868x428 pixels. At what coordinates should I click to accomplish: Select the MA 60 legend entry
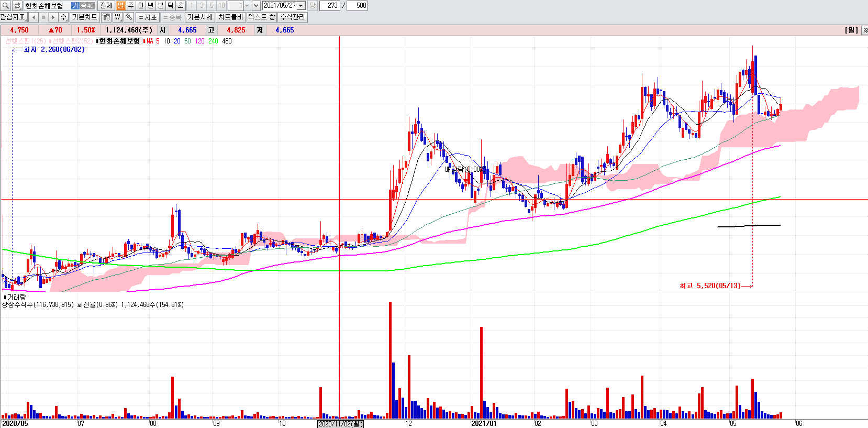pos(187,41)
